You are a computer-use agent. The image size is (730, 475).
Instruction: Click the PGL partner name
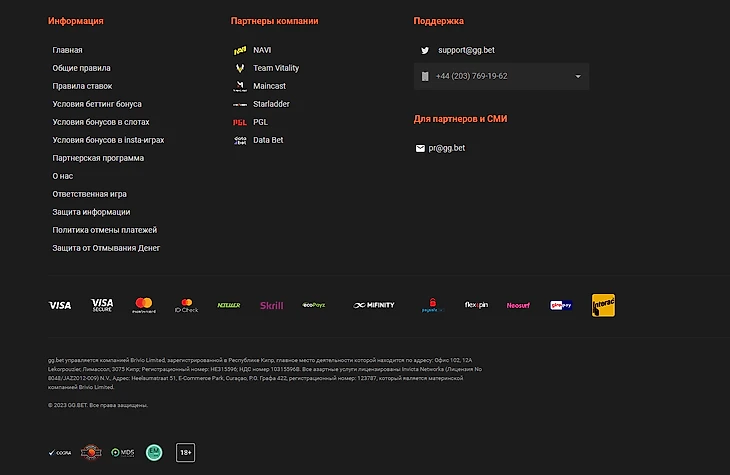coord(260,122)
